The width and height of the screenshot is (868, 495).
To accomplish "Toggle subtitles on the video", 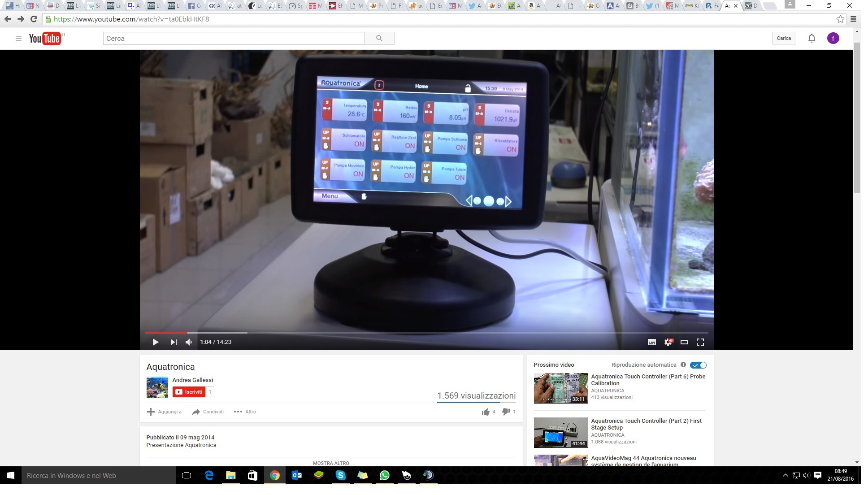I will point(652,342).
